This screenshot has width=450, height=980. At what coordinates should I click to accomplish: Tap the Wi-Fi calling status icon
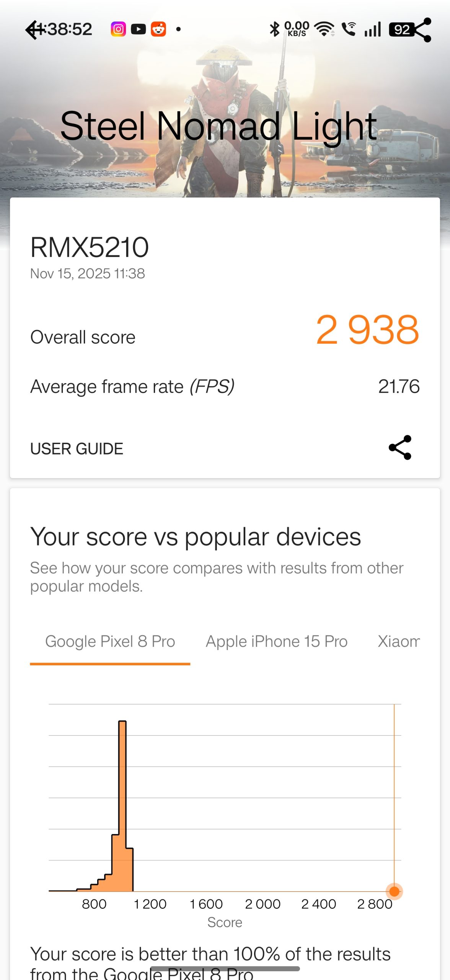(x=349, y=29)
